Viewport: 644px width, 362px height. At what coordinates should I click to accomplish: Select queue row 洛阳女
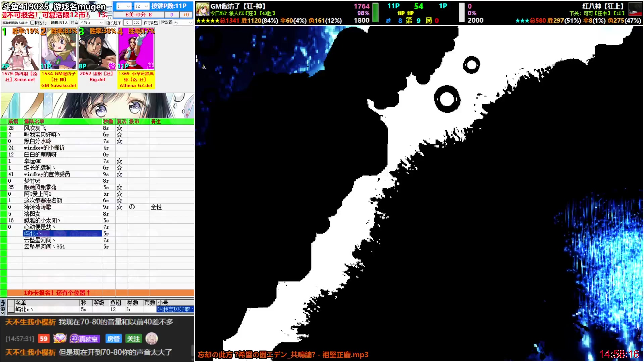pos(62,214)
